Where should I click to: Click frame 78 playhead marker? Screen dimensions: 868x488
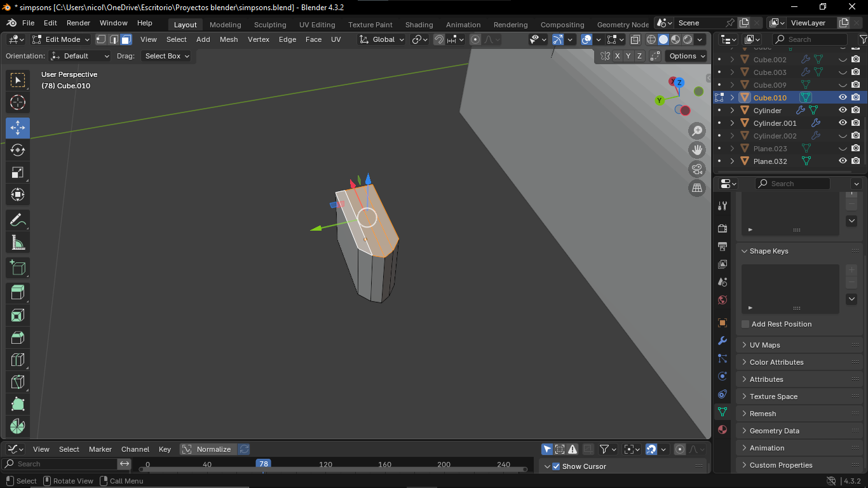(x=264, y=464)
